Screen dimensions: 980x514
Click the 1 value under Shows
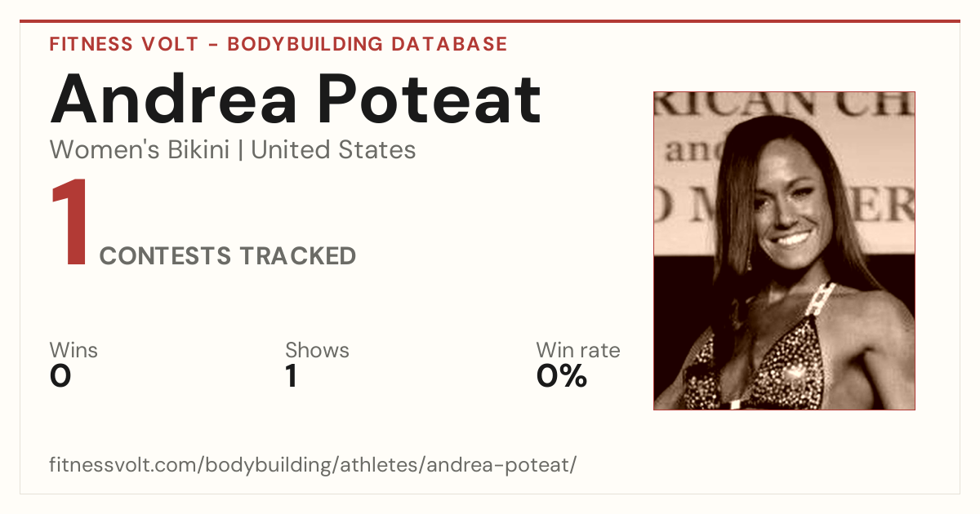point(291,376)
